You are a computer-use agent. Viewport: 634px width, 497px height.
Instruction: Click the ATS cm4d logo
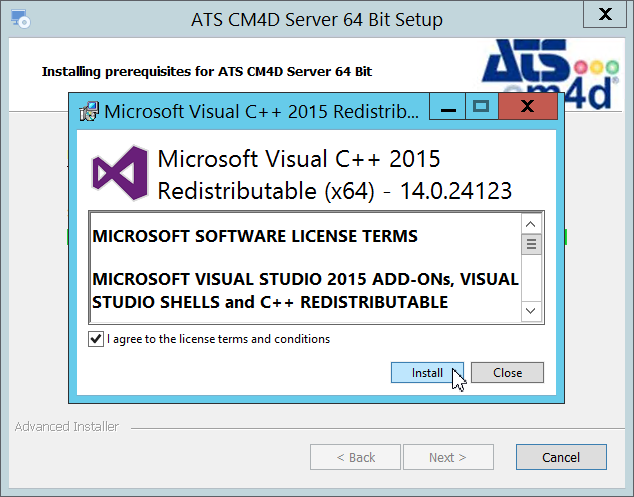point(547,70)
